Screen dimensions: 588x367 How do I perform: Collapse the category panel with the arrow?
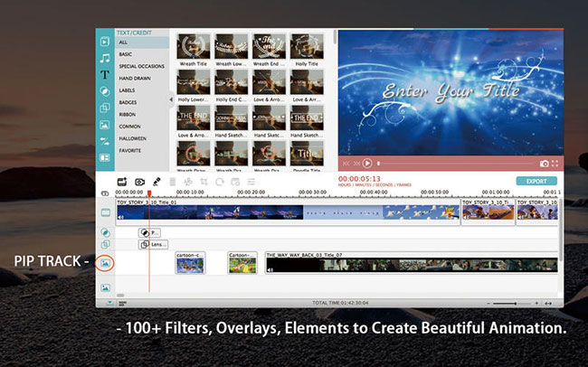coord(171,100)
